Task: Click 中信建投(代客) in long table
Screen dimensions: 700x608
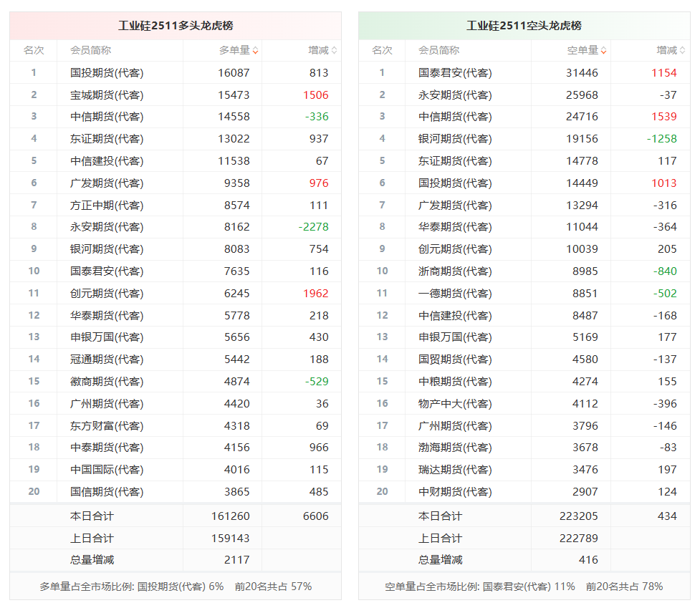Action: click(107, 161)
